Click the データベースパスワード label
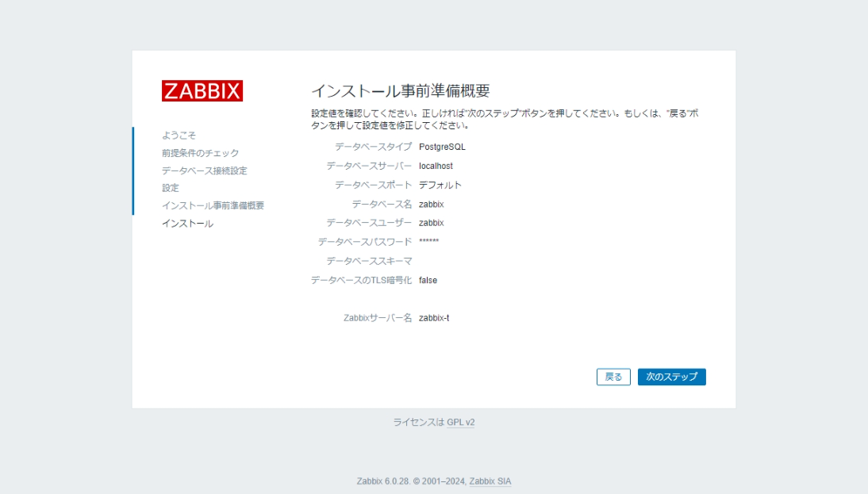The width and height of the screenshot is (868, 494). [x=365, y=242]
